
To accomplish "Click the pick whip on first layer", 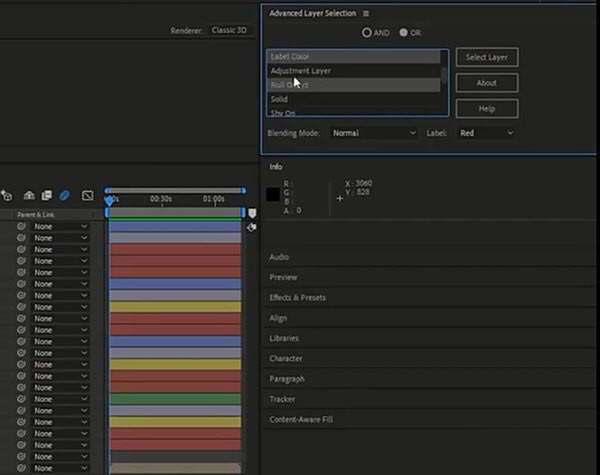I will [x=21, y=226].
